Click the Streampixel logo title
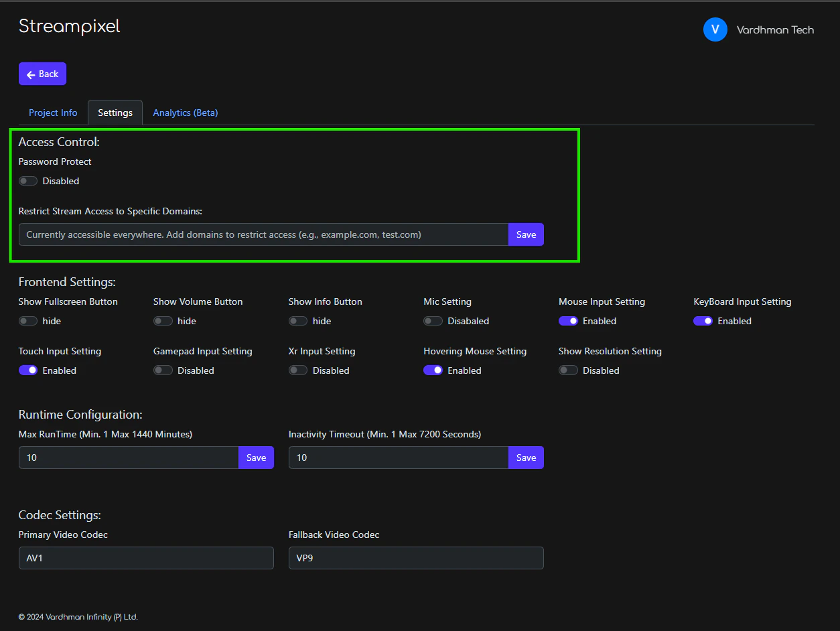 pyautogui.click(x=70, y=26)
